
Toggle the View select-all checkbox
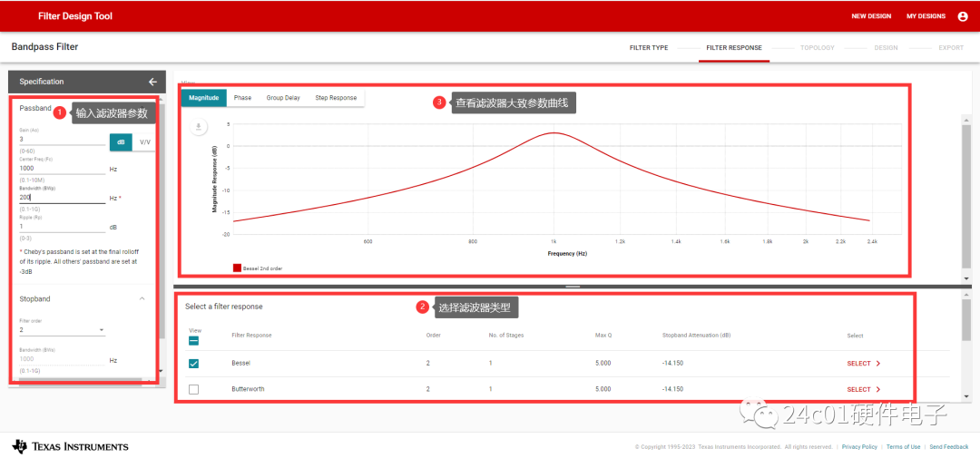click(194, 341)
